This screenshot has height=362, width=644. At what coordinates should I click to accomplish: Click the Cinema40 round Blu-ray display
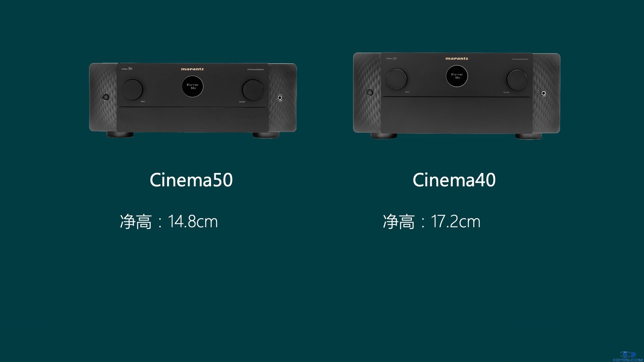click(x=457, y=76)
